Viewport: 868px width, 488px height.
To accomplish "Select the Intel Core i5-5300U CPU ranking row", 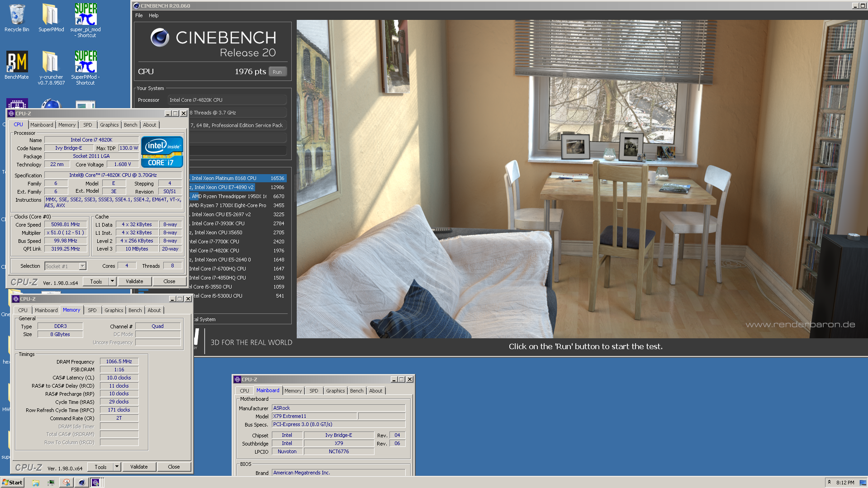I will pyautogui.click(x=237, y=296).
